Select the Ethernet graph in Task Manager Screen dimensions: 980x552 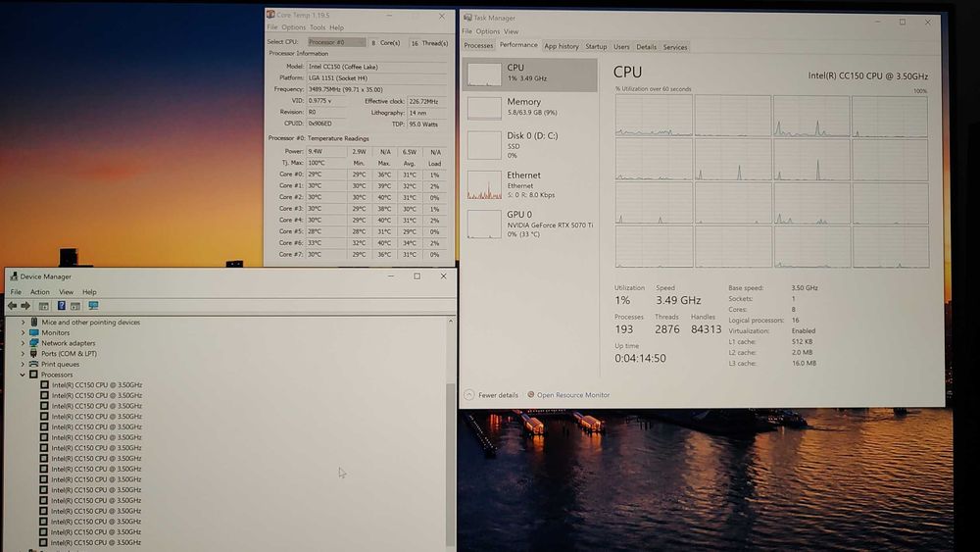tap(484, 185)
